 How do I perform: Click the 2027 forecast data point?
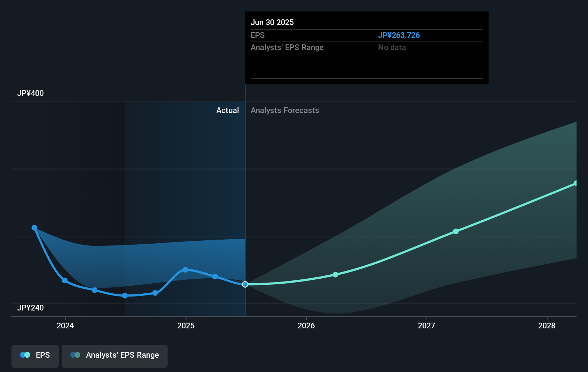tap(456, 231)
